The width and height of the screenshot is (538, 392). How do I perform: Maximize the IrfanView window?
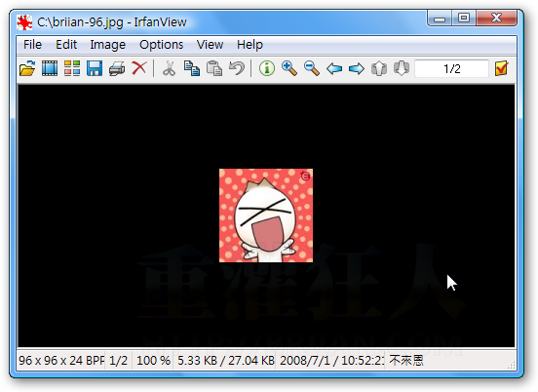(x=464, y=19)
